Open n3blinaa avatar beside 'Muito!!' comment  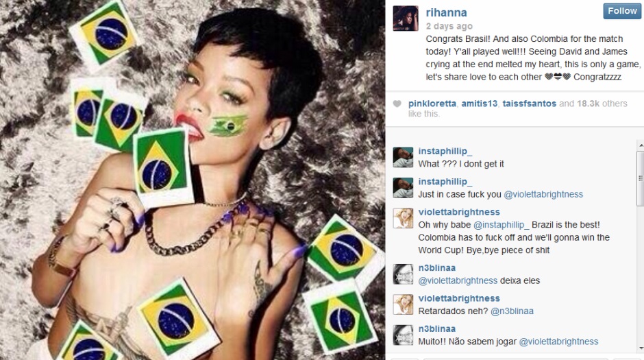coord(403,335)
